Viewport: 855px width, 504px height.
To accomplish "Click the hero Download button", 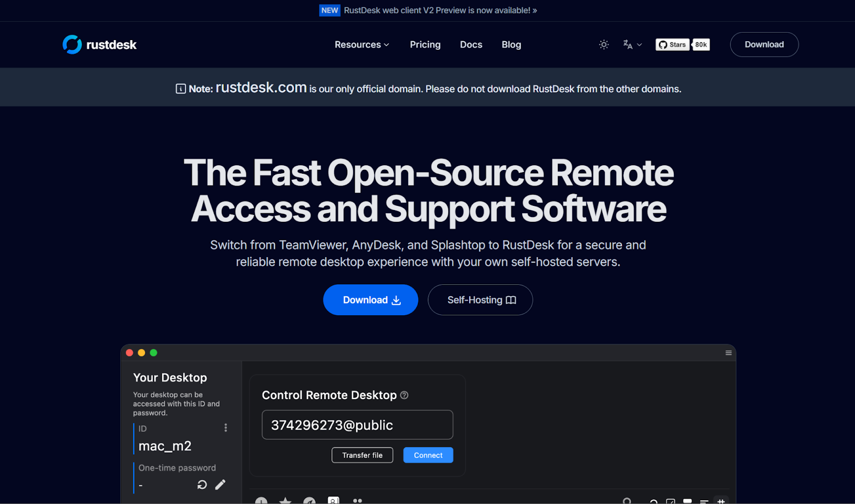I will [370, 300].
